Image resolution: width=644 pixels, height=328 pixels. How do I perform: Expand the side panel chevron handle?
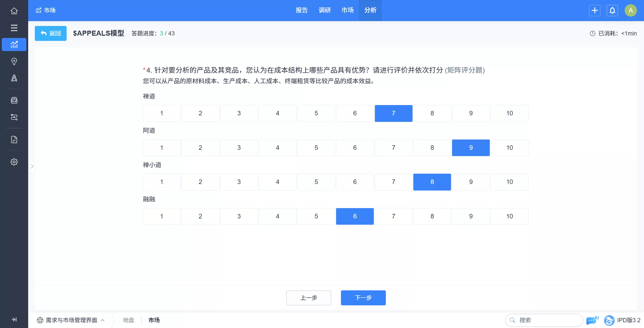point(32,166)
